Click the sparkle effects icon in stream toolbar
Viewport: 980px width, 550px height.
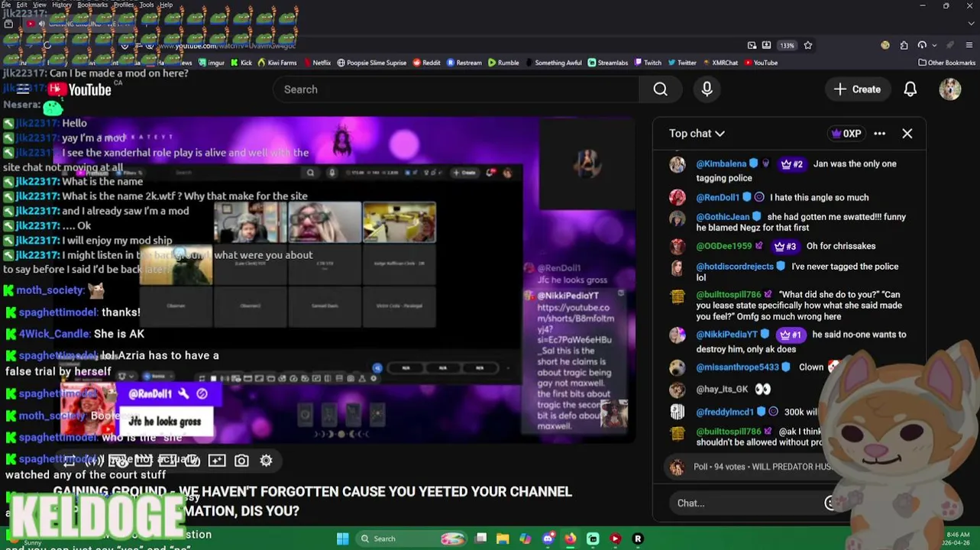click(217, 461)
